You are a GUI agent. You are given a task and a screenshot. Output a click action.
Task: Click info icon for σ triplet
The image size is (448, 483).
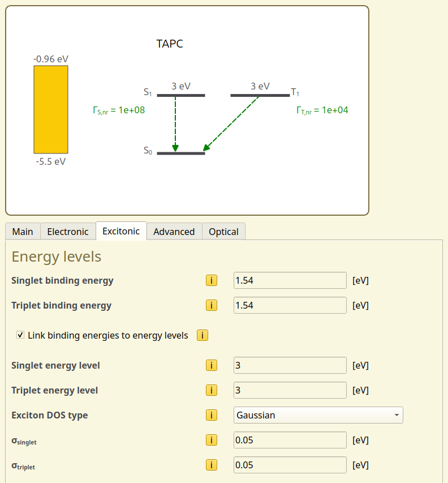211,465
